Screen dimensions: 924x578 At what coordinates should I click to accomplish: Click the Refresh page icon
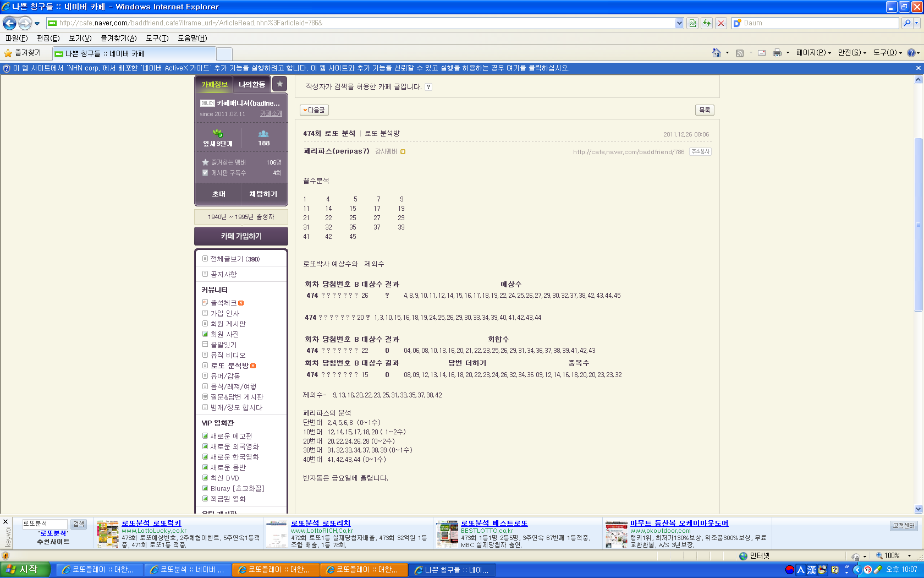click(707, 23)
